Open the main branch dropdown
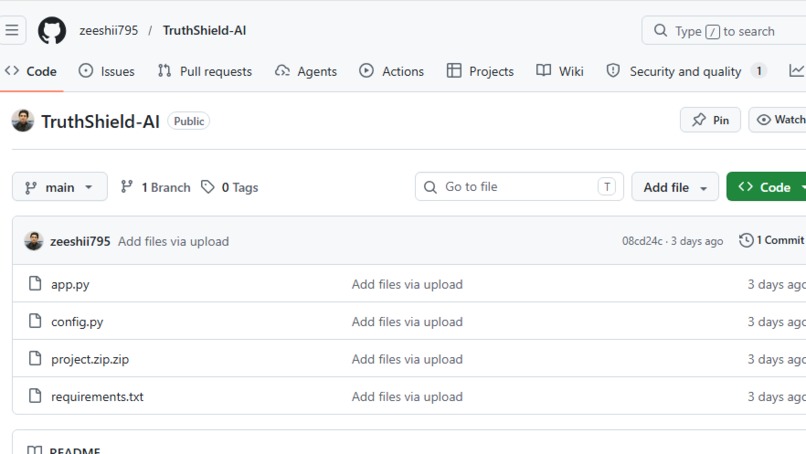Viewport: 806px width, 454px height. point(60,187)
